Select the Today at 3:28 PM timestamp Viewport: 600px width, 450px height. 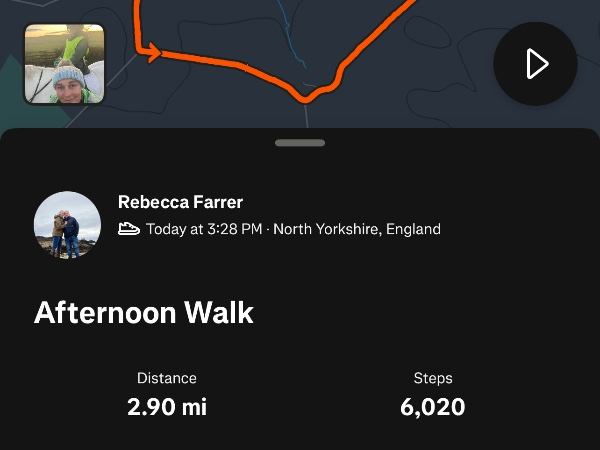coord(204,229)
